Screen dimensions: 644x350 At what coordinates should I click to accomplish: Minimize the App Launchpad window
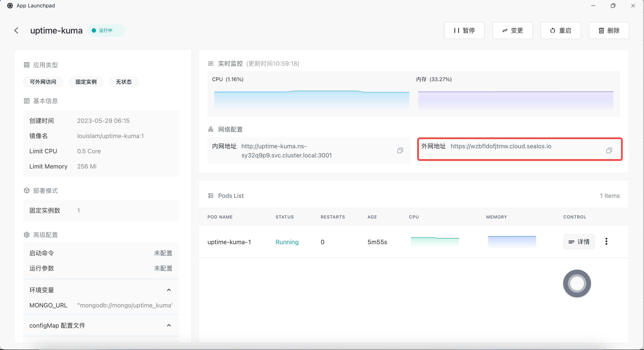point(593,5)
